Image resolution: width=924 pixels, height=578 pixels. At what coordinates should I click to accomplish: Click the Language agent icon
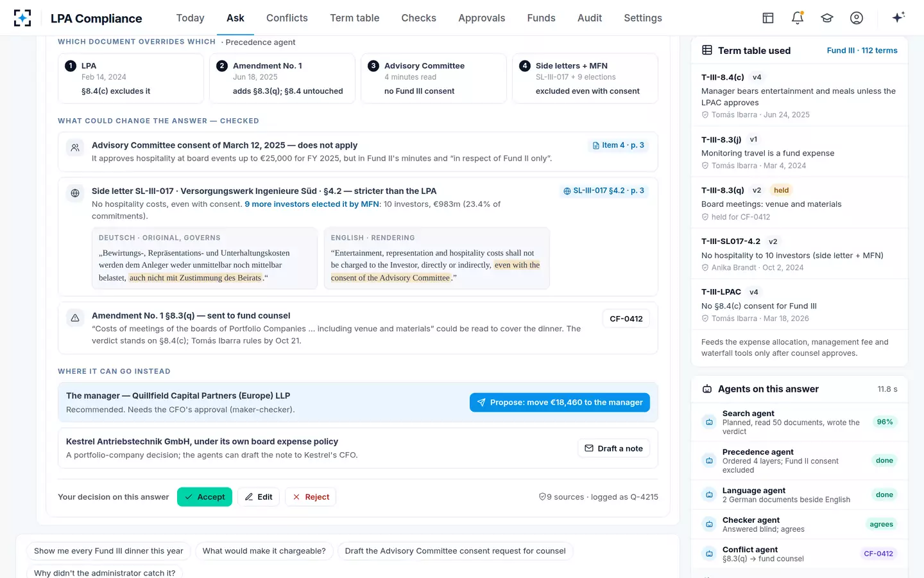click(x=710, y=495)
